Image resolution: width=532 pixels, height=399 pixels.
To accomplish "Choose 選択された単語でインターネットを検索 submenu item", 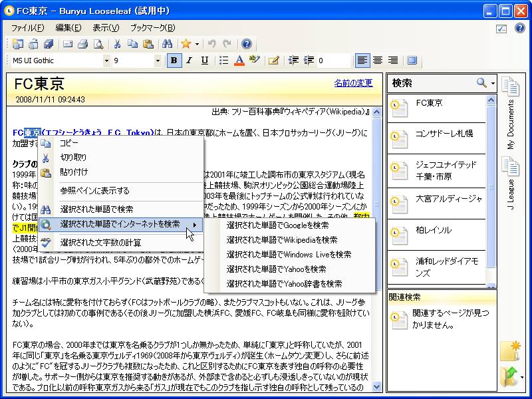I will pos(121,224).
